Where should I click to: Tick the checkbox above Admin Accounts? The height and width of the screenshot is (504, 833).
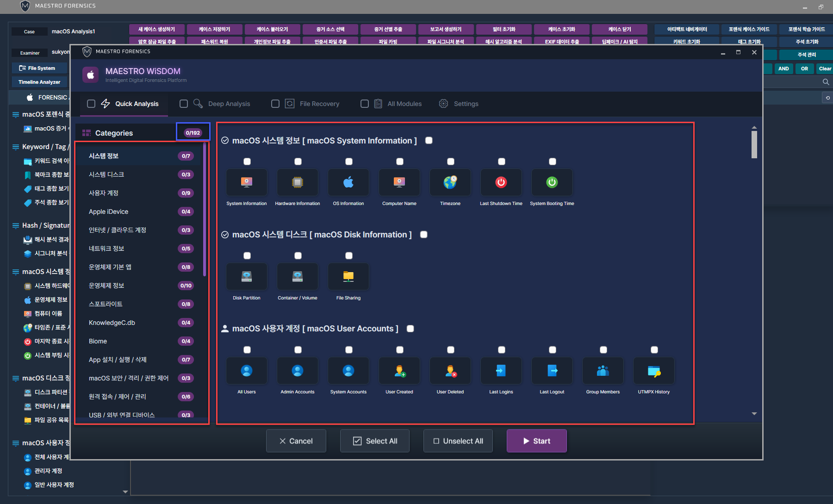click(x=298, y=350)
